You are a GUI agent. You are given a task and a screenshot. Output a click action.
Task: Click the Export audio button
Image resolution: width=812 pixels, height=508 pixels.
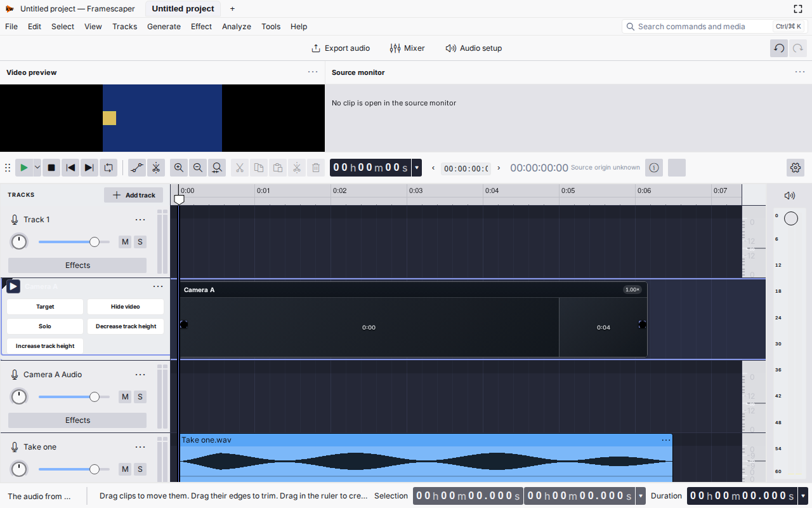point(341,48)
